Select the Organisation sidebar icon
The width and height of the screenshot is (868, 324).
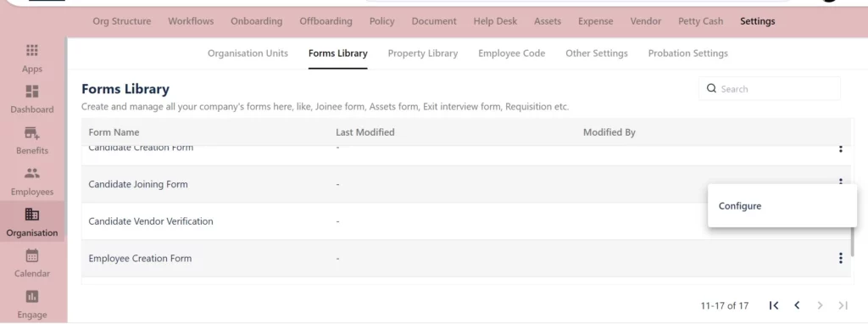(32, 215)
